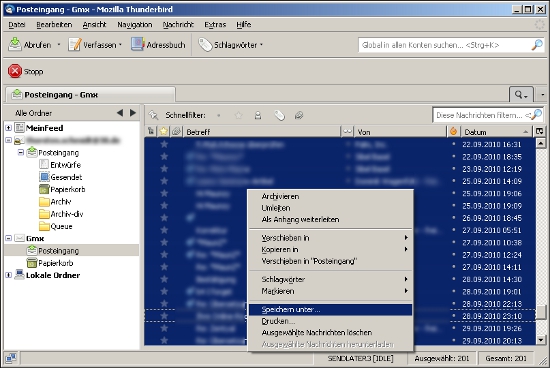This screenshot has width=550, height=368.
Task: Open the column picker icon
Action: 539,132
